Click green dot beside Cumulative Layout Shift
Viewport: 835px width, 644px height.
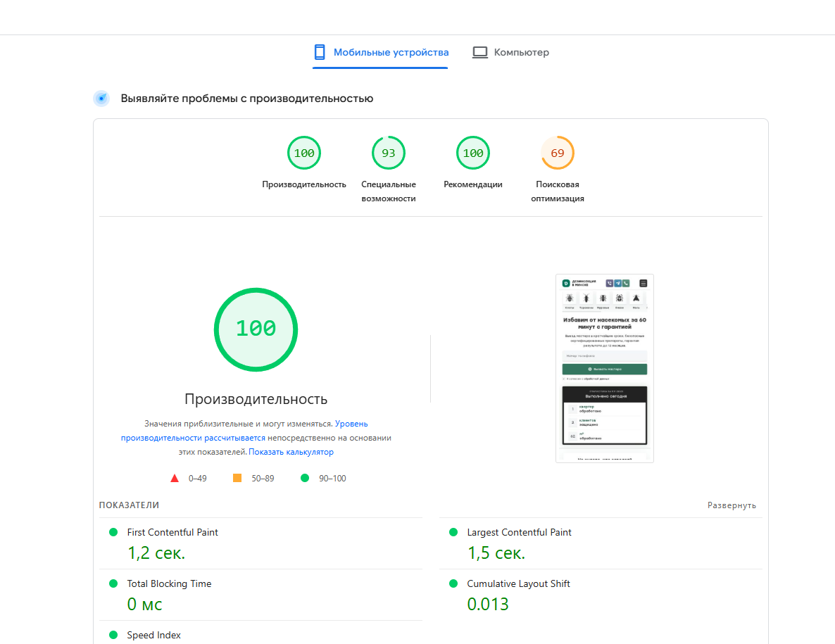click(453, 584)
